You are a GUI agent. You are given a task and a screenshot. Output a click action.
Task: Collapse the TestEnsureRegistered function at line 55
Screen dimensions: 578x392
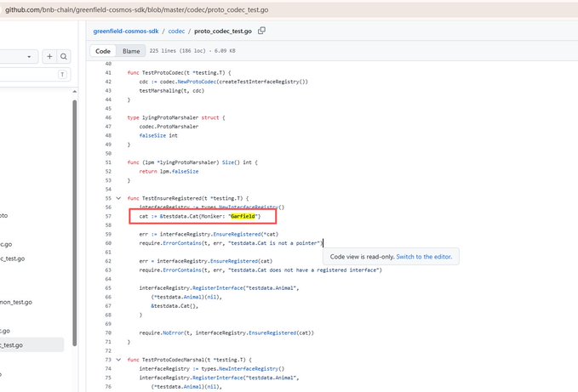[118, 198]
